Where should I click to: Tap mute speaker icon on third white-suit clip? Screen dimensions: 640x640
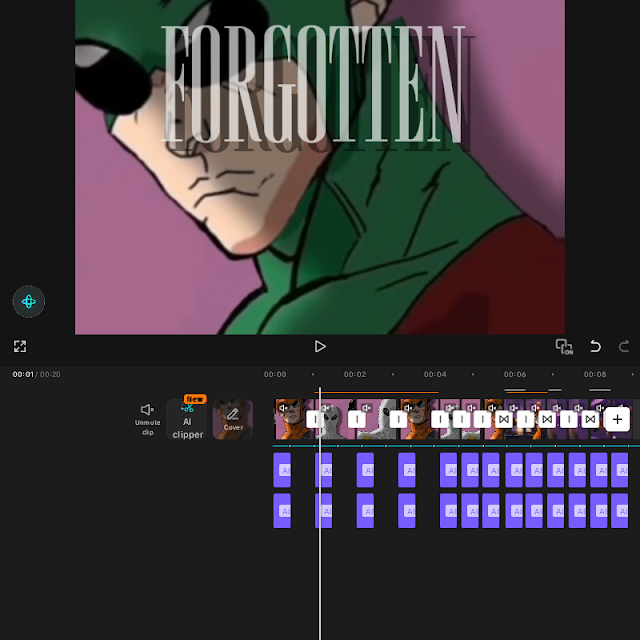pyautogui.click(x=367, y=407)
